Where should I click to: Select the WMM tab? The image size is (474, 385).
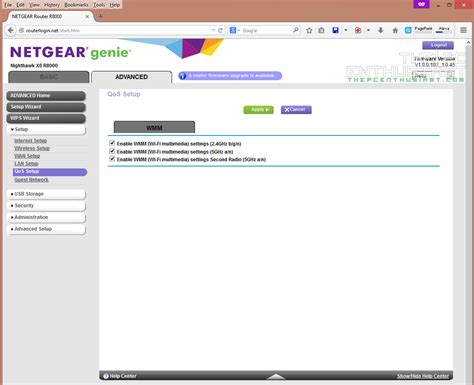pyautogui.click(x=154, y=128)
